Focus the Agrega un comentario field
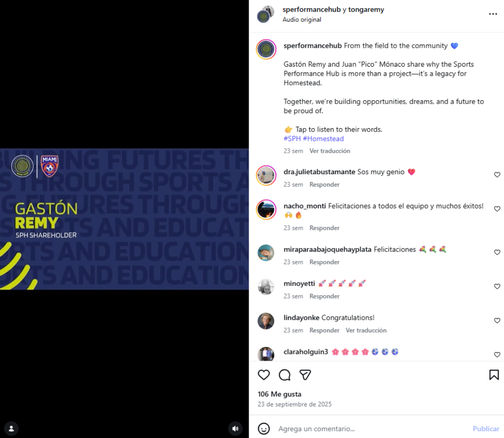 click(372, 429)
